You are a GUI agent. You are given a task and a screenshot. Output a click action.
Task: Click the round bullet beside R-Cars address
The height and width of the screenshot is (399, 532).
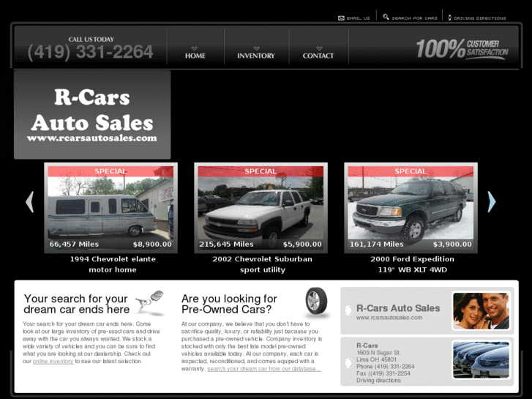348,363
